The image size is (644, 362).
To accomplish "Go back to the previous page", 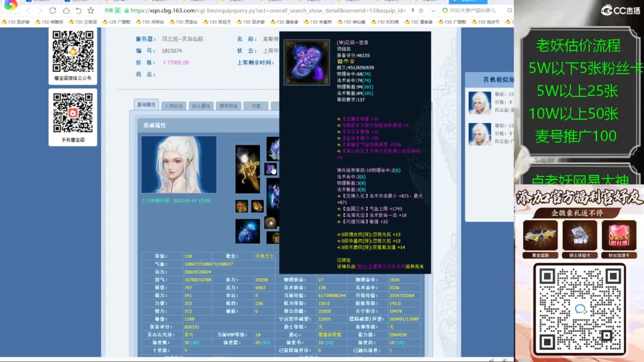I will pyautogui.click(x=27, y=11).
